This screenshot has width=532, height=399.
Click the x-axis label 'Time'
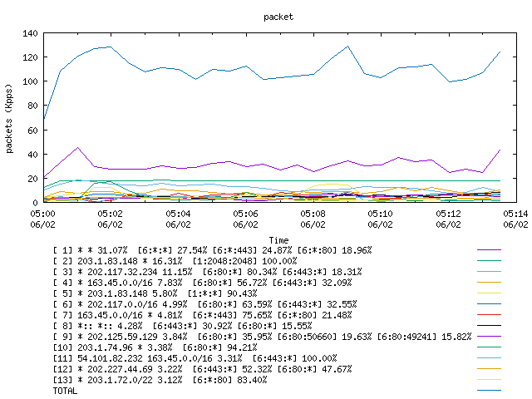point(278,240)
